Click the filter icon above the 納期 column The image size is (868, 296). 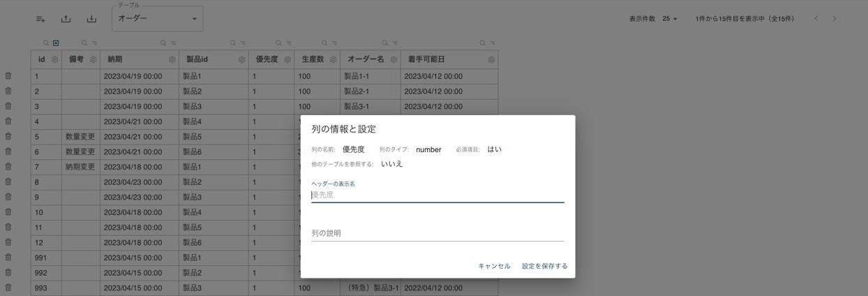pos(173,43)
